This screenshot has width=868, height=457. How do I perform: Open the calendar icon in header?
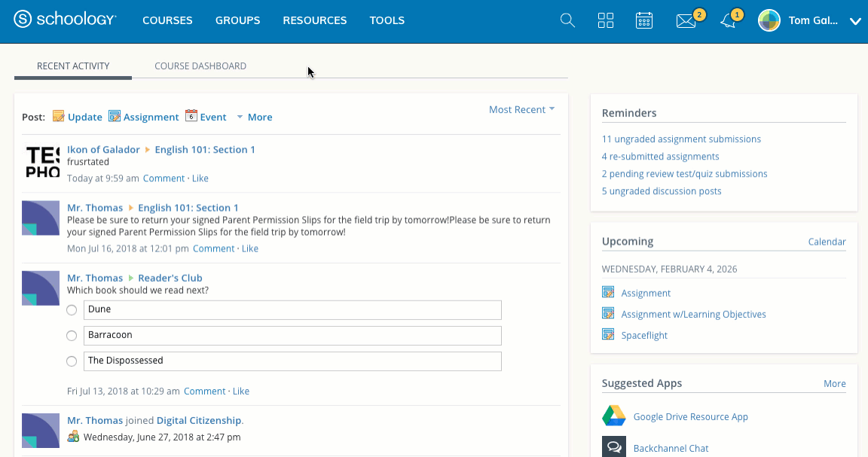coord(644,21)
